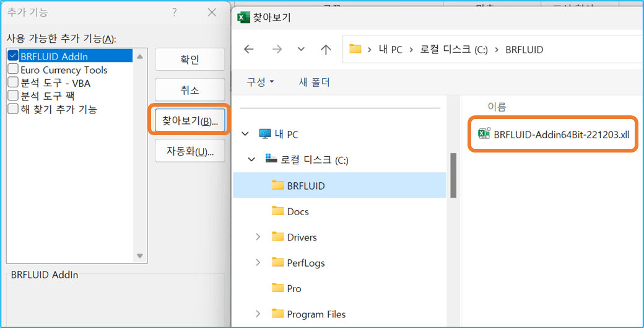Go back with the left arrow in 찾아보기
Viewport: 644px width, 328px height.
pos(249,50)
